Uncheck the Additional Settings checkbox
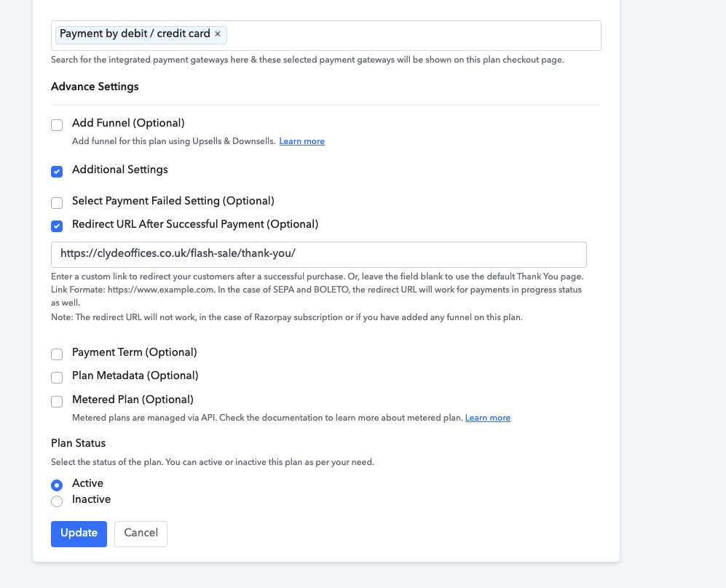This screenshot has height=588, width=726. (57, 172)
